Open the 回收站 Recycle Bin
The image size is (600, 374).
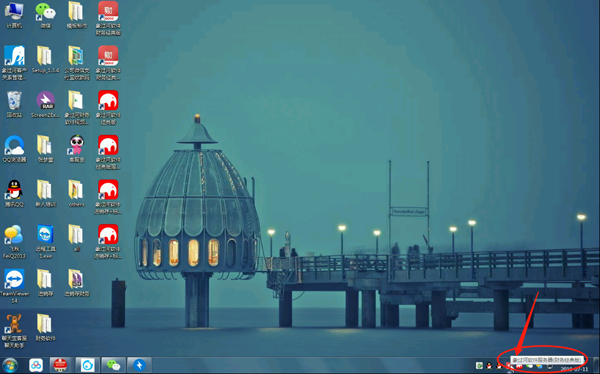(x=14, y=104)
